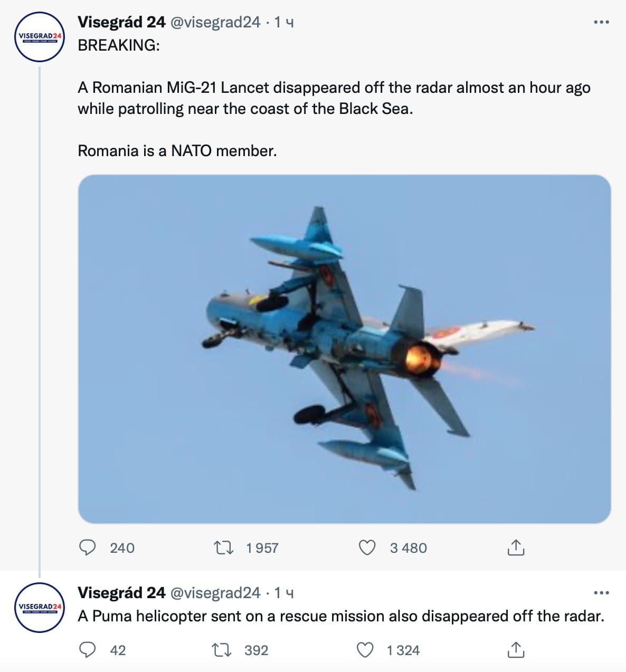626x672 pixels.
Task: Click the Puma helicopter tweet text
Action: coord(340,616)
